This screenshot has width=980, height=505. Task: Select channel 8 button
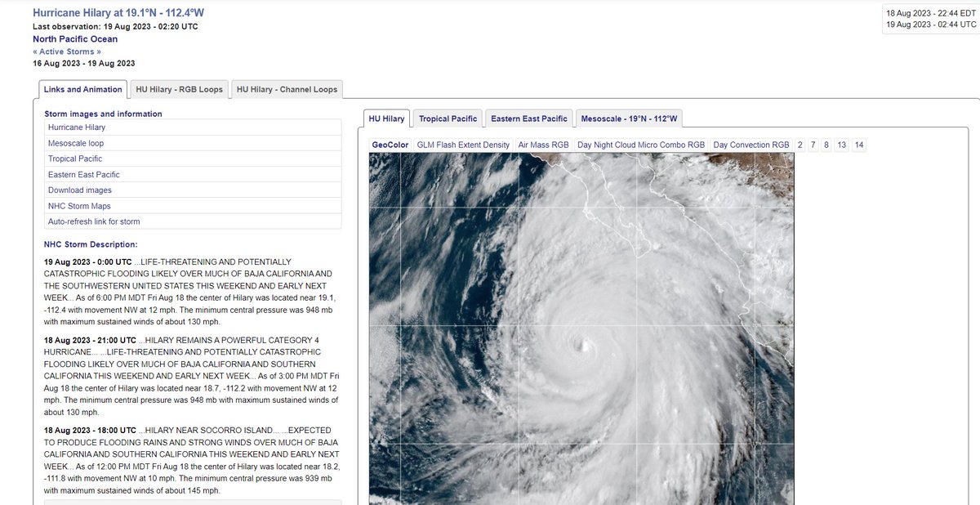[826, 145]
